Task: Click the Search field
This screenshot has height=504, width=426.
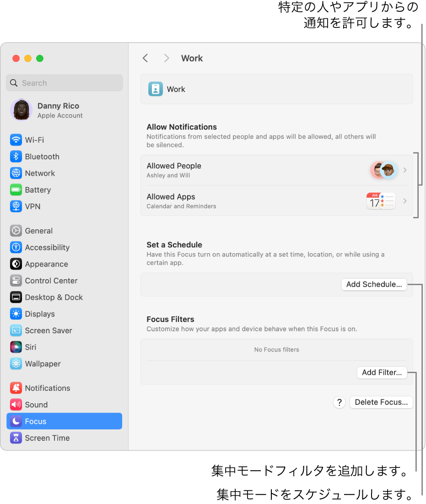Action: tap(64, 83)
